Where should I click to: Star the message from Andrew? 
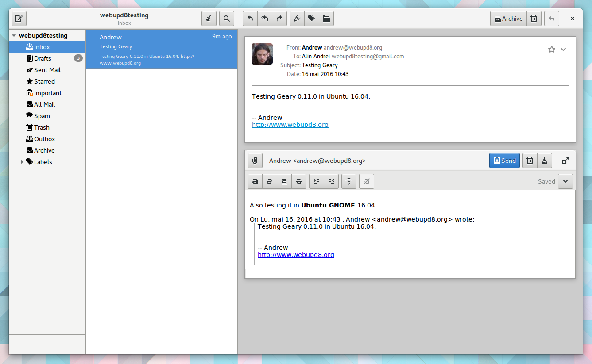(552, 50)
